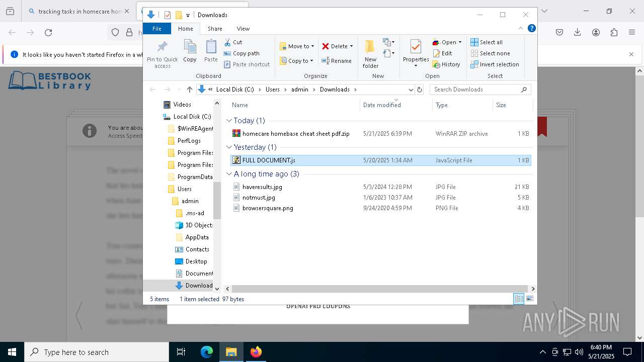Select notmust.jpg file

point(380,198)
